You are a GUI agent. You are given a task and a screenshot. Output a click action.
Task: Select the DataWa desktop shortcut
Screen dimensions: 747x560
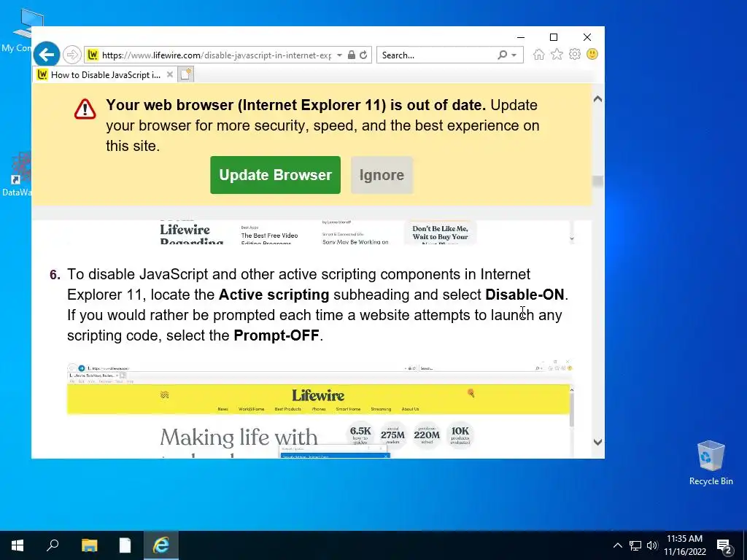[17, 174]
